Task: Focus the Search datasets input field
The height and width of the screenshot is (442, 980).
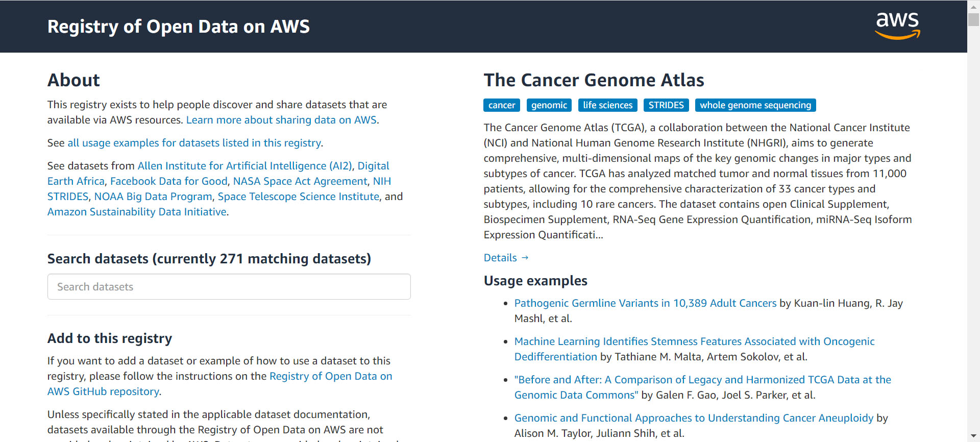Action: tap(229, 287)
